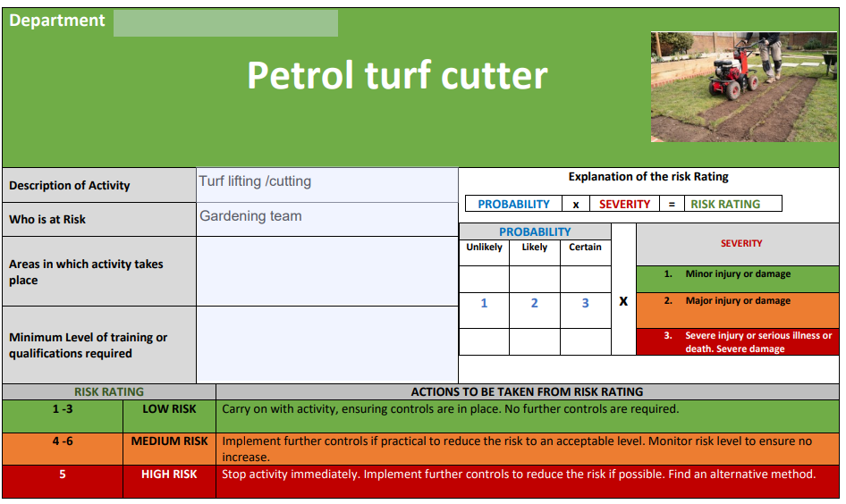Click the Department name input field
846x504 pixels.
pos(225,23)
